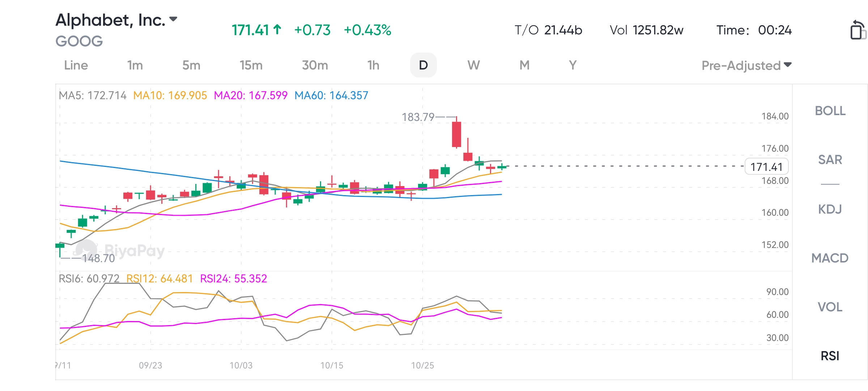The width and height of the screenshot is (868, 391).
Task: Click the MA20: 167.599 legend
Action: coord(251,96)
